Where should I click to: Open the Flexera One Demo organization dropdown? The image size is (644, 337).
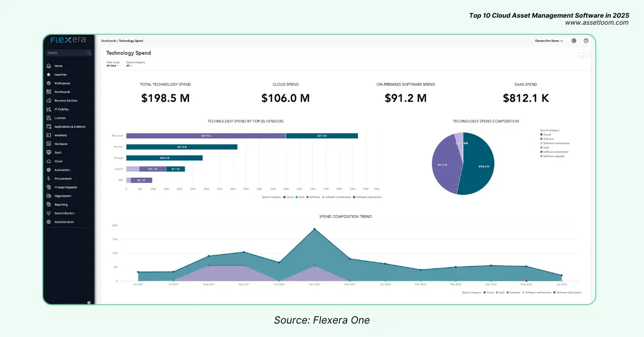[549, 41]
